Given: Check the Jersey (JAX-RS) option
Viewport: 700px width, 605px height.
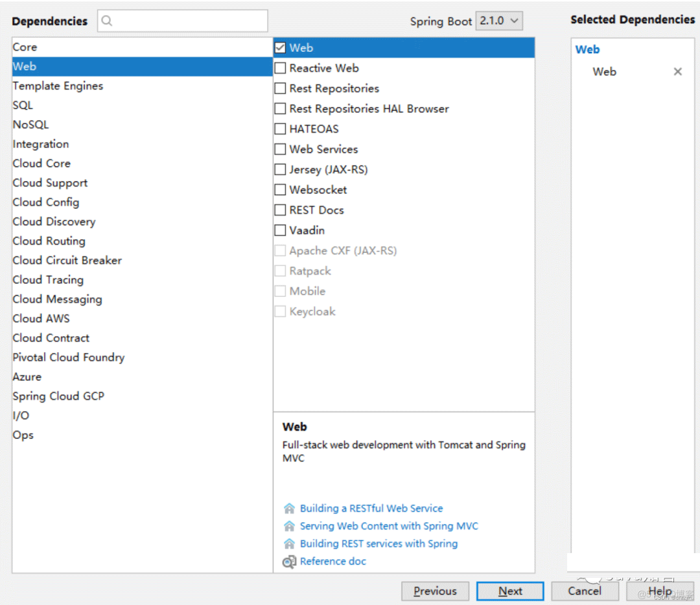Looking at the screenshot, I should (280, 170).
